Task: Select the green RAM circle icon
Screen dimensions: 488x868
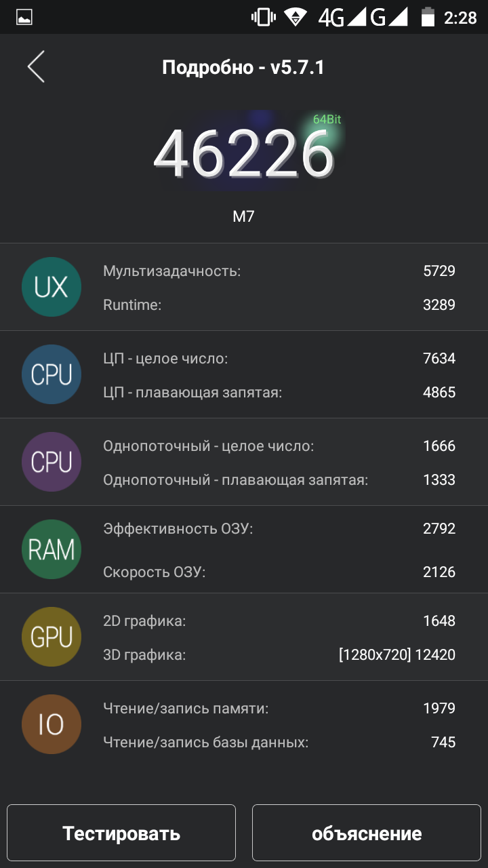Action: (52, 549)
